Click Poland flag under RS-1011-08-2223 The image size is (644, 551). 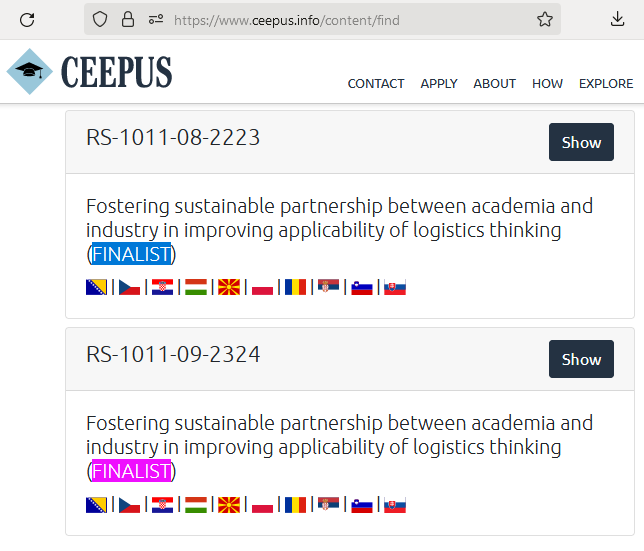(262, 288)
